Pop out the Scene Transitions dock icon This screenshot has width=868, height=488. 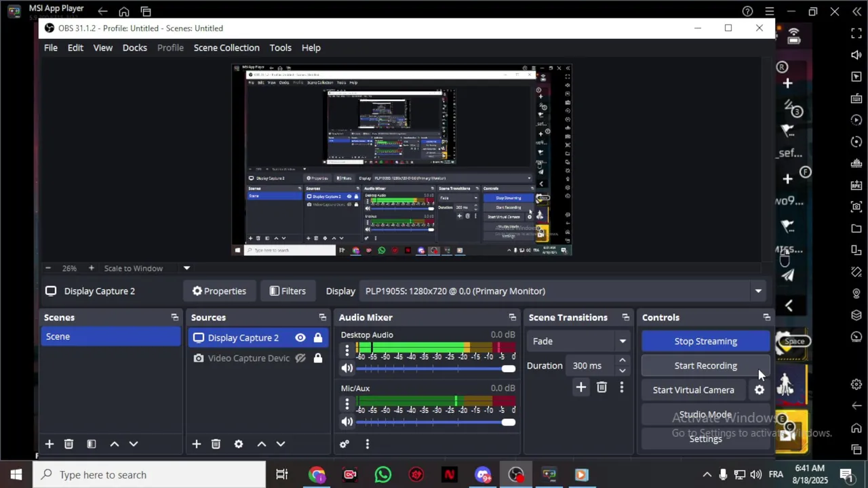click(626, 317)
